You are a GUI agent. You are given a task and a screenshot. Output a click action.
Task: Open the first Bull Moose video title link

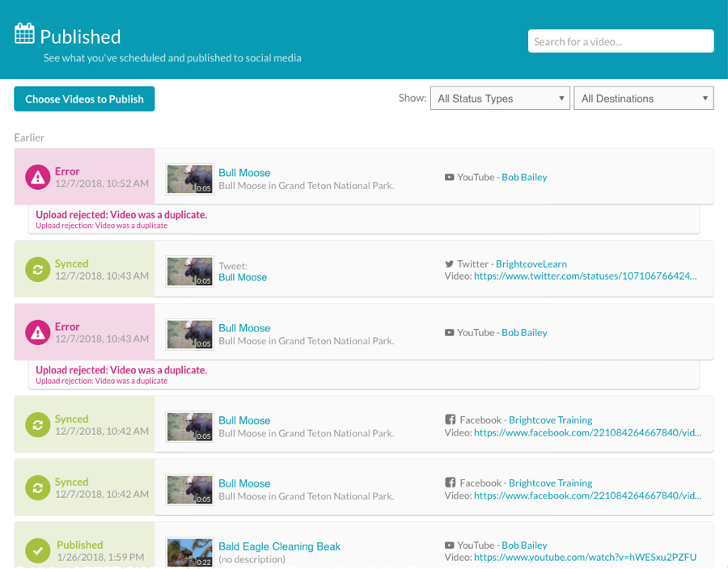click(244, 172)
